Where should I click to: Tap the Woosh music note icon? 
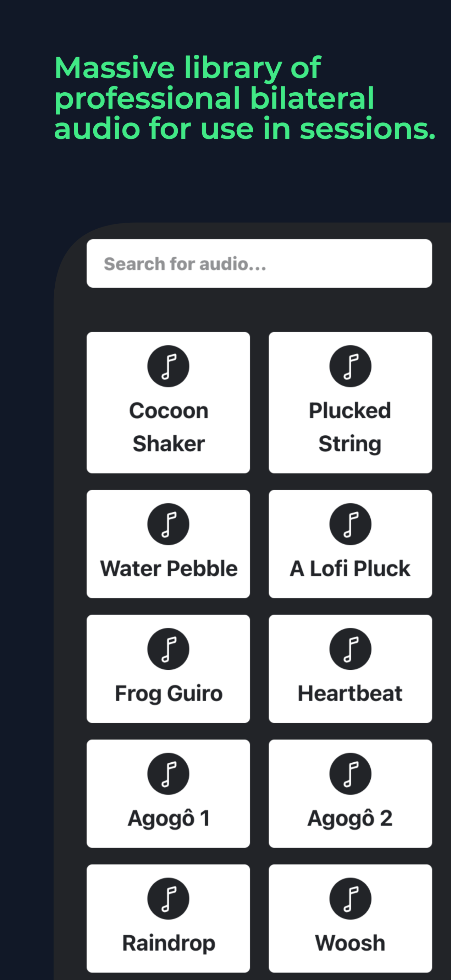pyautogui.click(x=350, y=898)
